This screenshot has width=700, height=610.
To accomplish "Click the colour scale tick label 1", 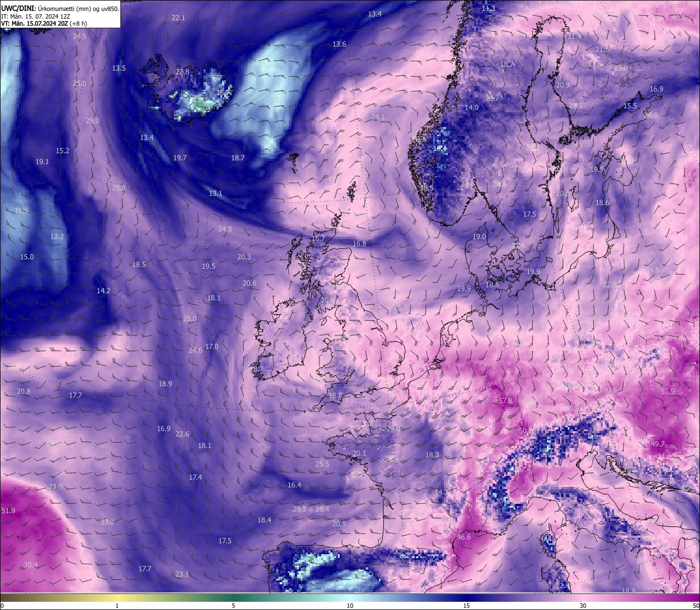I will click(117, 606).
